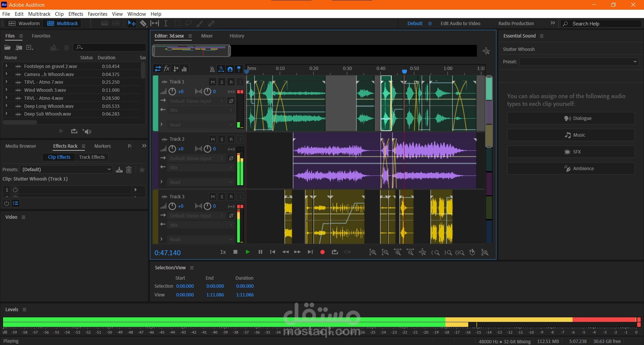
Task: Select the Time Selection tool
Action: coord(166,23)
